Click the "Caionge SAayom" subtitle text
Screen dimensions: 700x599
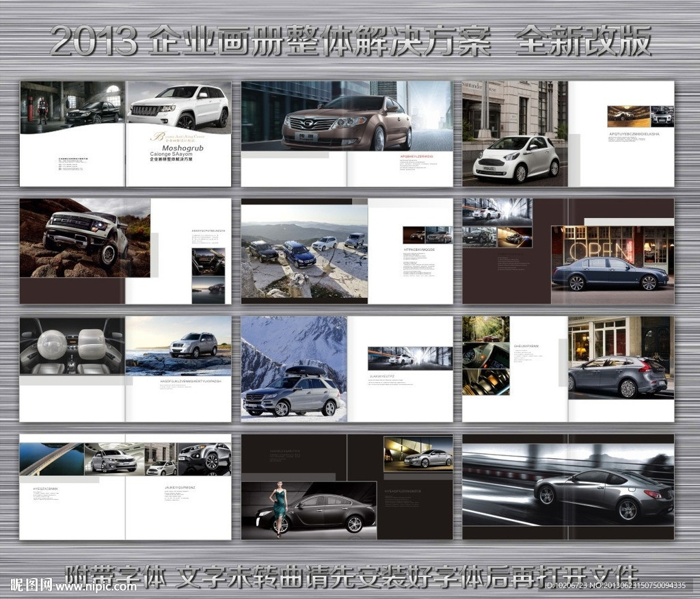(x=172, y=154)
